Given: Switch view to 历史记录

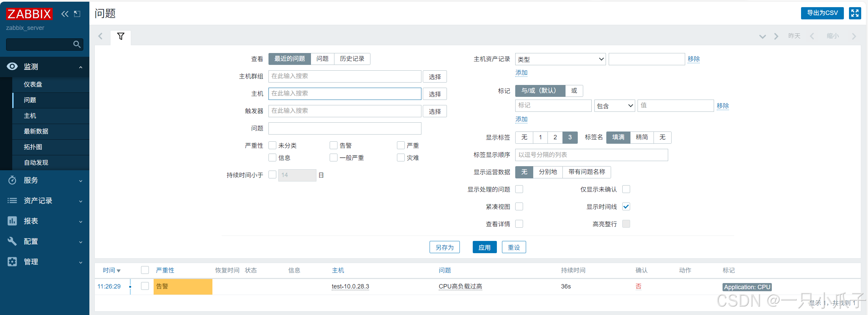Looking at the screenshot, I should [352, 59].
